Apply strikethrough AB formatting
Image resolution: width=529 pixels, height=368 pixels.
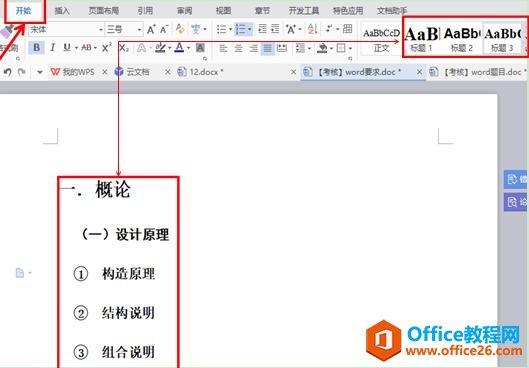tap(86, 48)
